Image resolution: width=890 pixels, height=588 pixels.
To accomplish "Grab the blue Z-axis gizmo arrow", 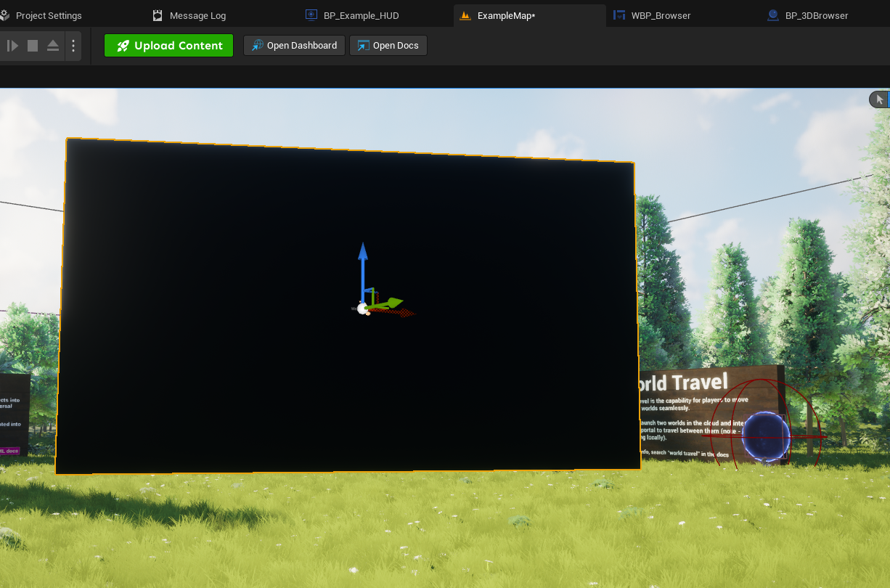I will pos(363,261).
